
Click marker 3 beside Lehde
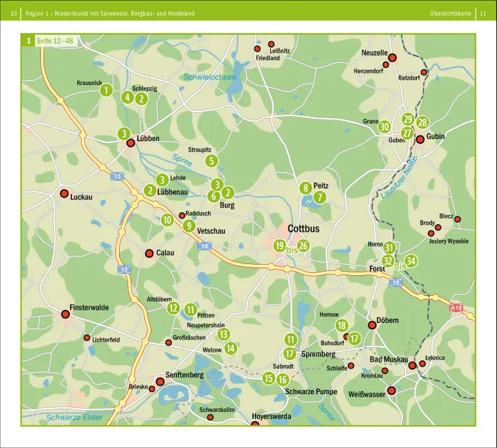[162, 180]
